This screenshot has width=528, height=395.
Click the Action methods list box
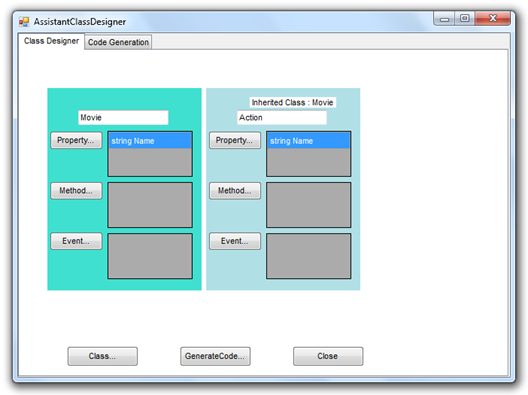pyautogui.click(x=309, y=205)
